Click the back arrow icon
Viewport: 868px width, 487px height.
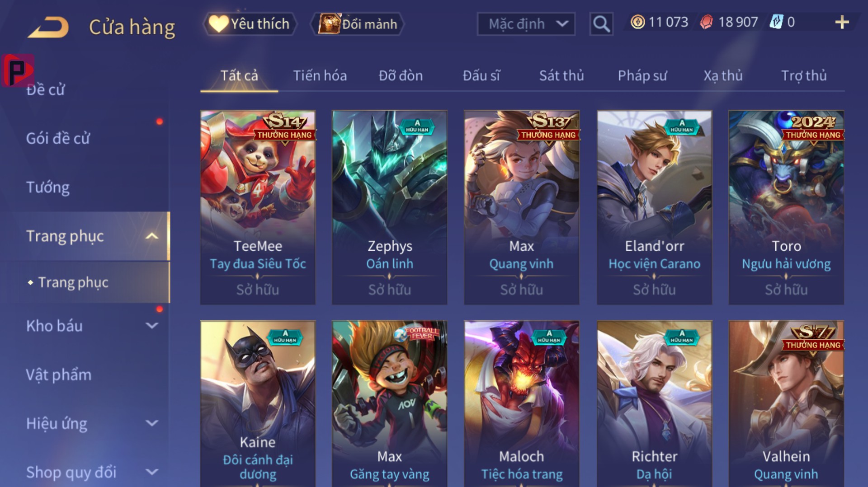tap(48, 27)
